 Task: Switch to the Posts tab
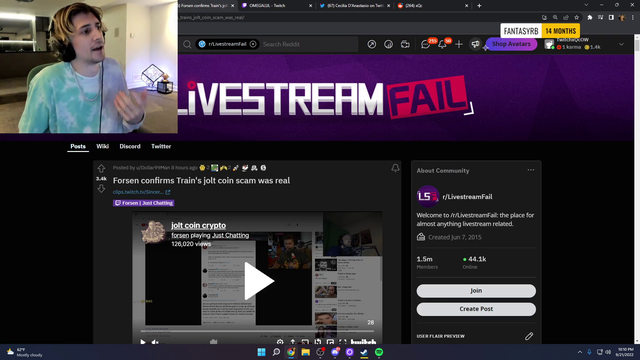(x=78, y=146)
